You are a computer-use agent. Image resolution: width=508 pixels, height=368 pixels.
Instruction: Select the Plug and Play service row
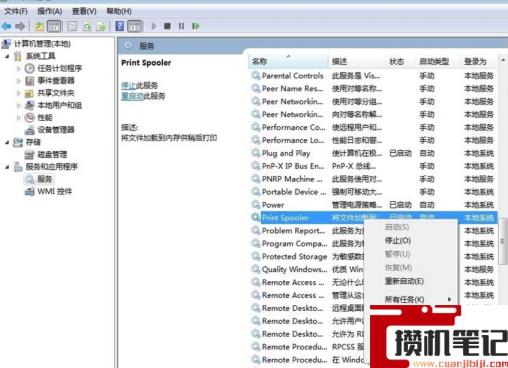[x=373, y=153]
